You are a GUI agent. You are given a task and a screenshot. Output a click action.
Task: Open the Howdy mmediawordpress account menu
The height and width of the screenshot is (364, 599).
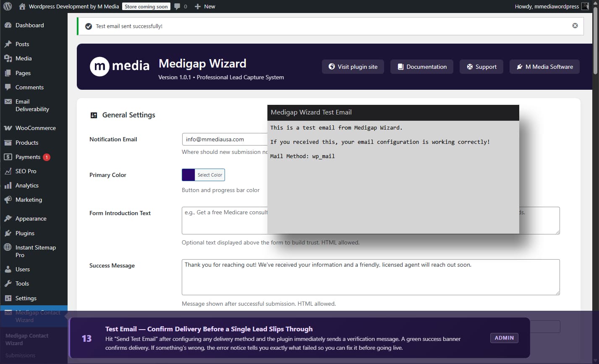[x=551, y=6]
